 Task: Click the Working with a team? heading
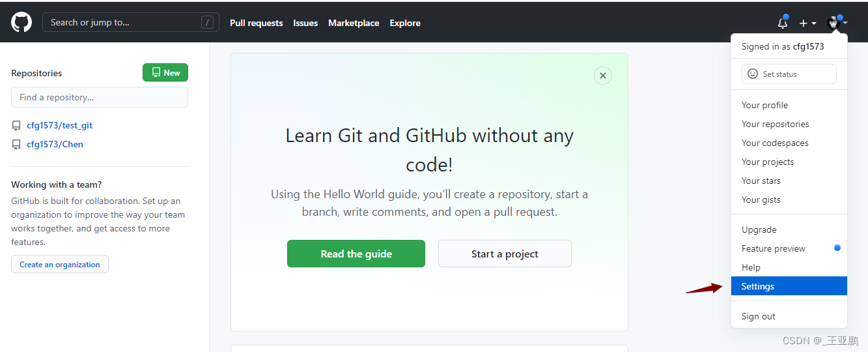(x=57, y=184)
